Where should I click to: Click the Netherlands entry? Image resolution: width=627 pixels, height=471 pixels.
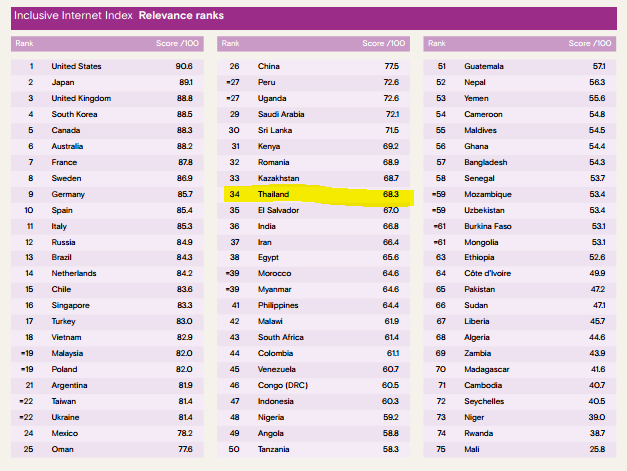pos(74,273)
